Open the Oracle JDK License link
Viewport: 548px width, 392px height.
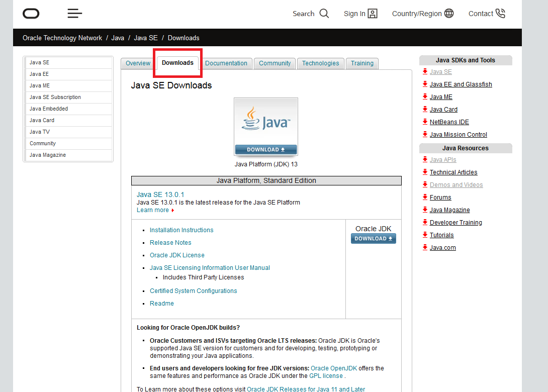click(177, 255)
